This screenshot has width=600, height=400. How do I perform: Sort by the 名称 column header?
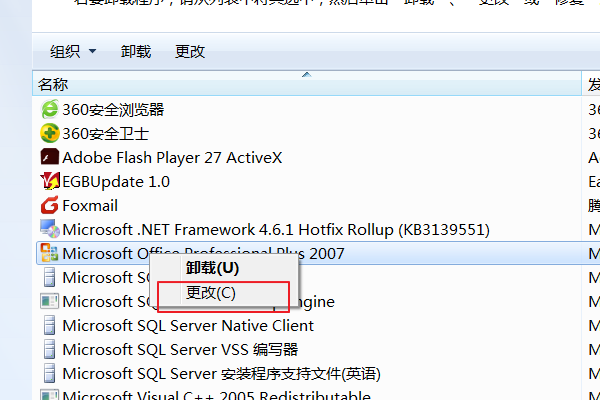[307, 83]
